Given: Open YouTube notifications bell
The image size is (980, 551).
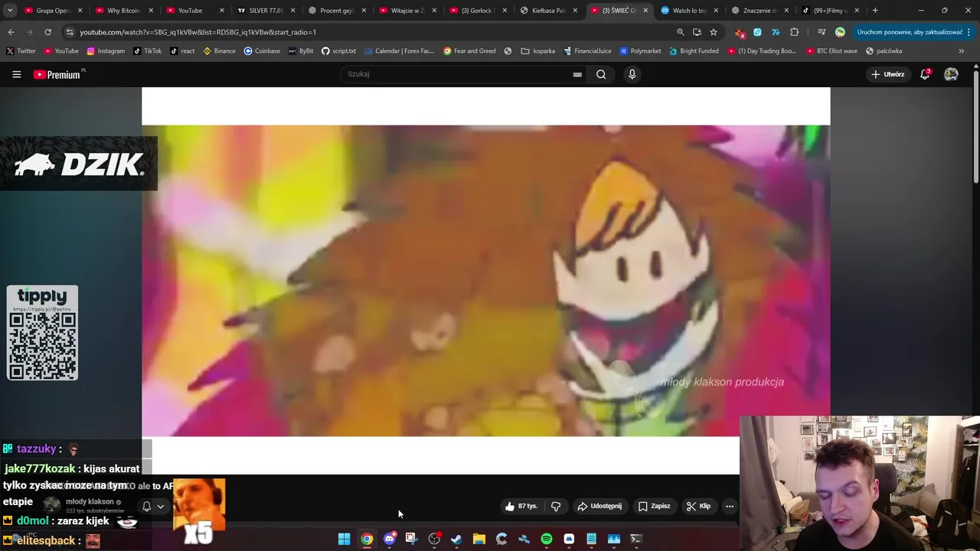Looking at the screenshot, I should pyautogui.click(x=925, y=74).
